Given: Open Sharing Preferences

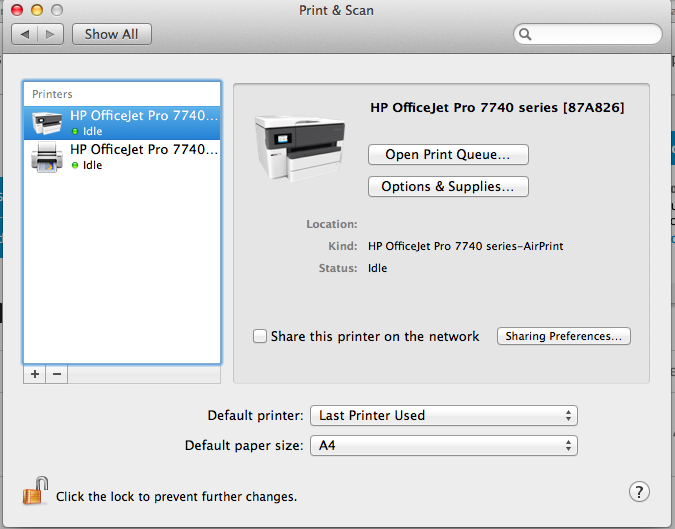Looking at the screenshot, I should pyautogui.click(x=564, y=337).
